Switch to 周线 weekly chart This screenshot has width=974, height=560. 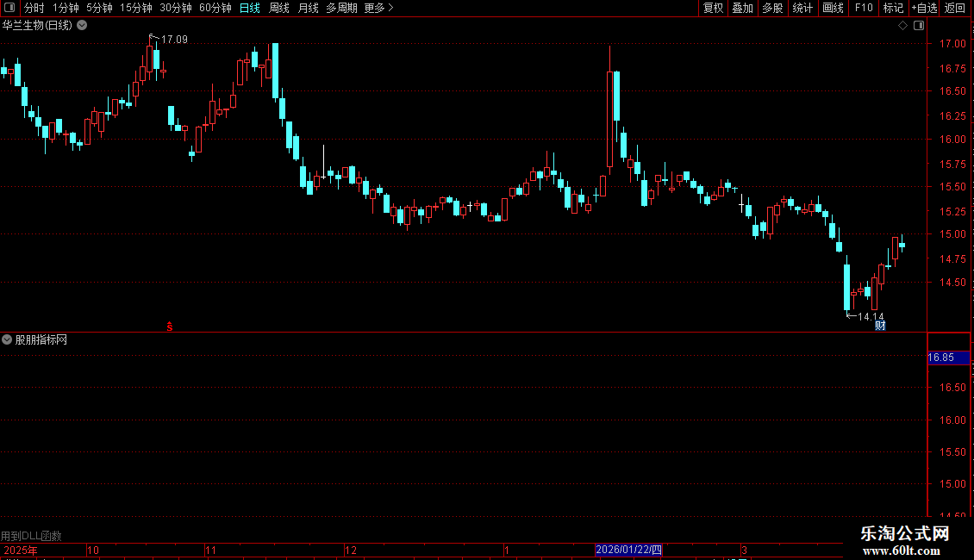[x=279, y=8]
